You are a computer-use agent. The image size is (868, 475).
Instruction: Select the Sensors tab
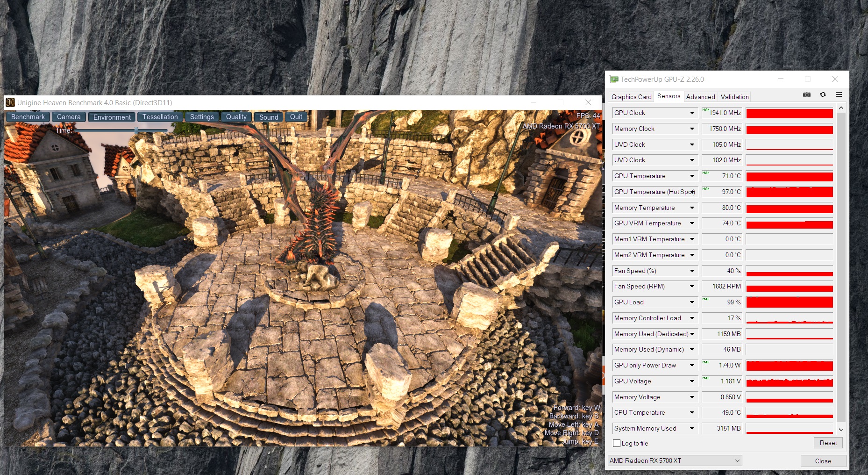pyautogui.click(x=669, y=96)
